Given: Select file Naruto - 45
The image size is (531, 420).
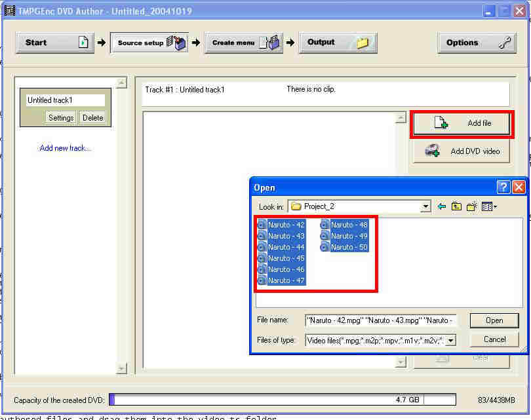Looking at the screenshot, I should (286, 259).
